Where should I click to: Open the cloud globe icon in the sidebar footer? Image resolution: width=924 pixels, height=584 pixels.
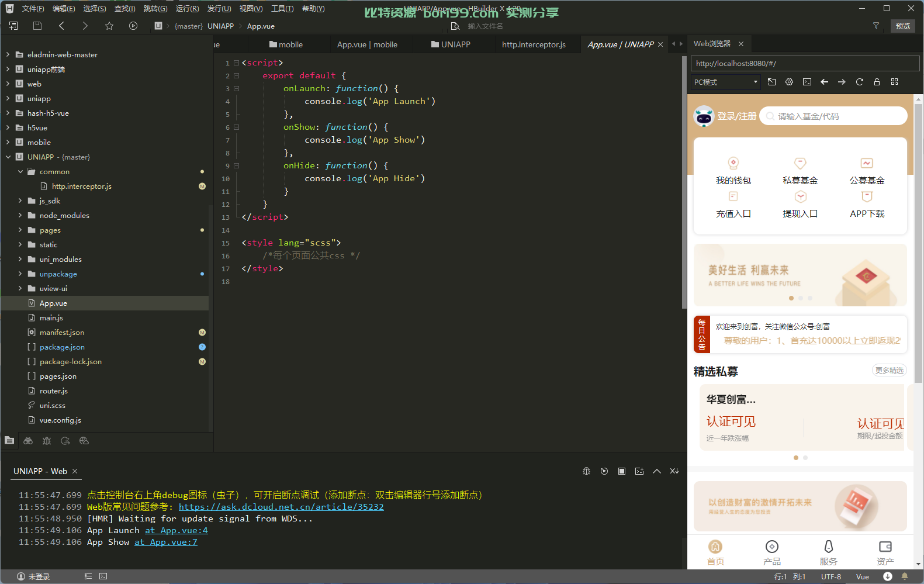click(x=84, y=441)
